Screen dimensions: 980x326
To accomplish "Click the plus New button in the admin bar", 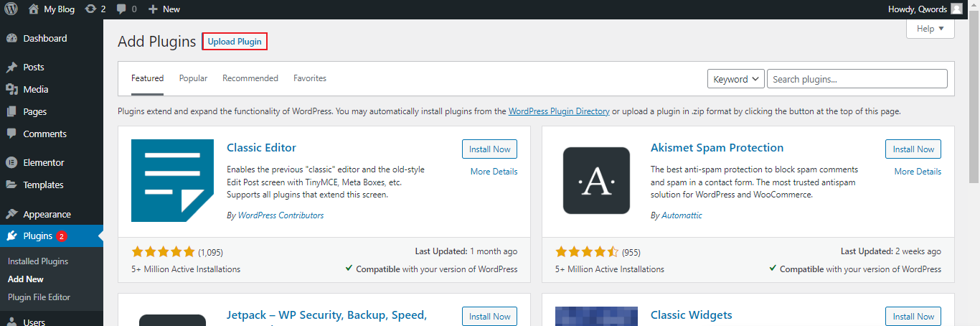I will [x=164, y=9].
